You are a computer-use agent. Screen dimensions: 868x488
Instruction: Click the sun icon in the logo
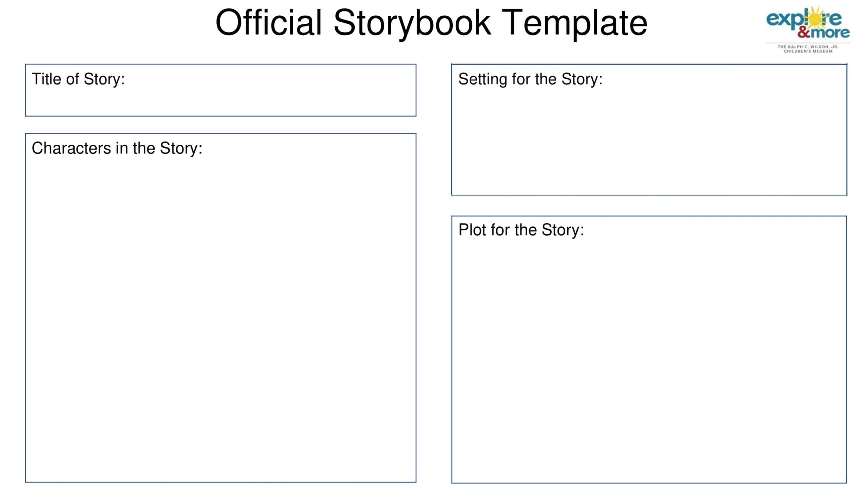click(x=814, y=19)
